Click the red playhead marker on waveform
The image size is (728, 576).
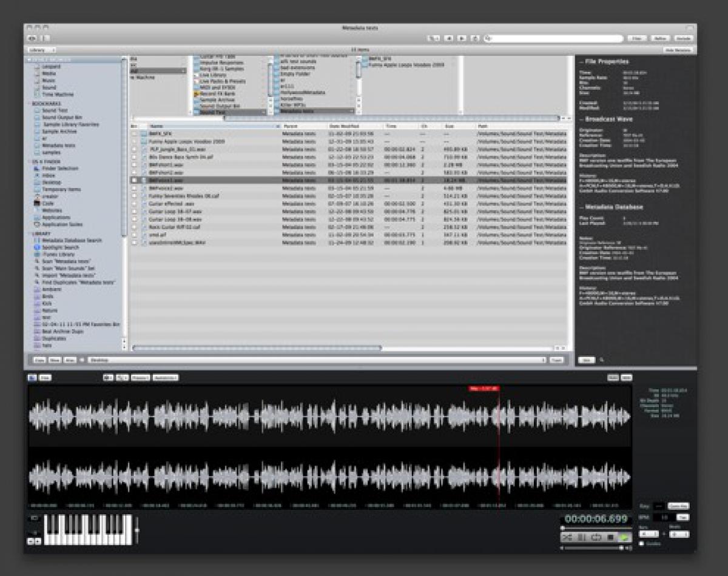[484, 389]
